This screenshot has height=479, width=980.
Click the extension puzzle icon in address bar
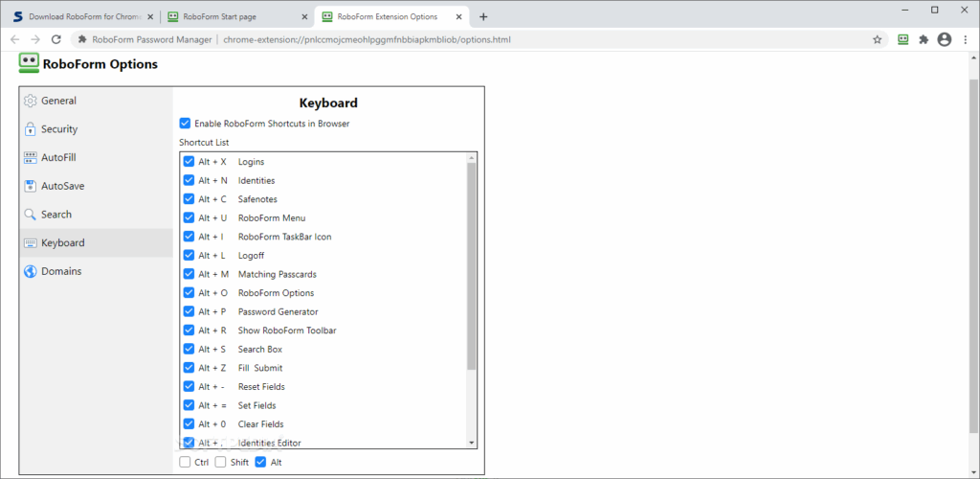82,39
